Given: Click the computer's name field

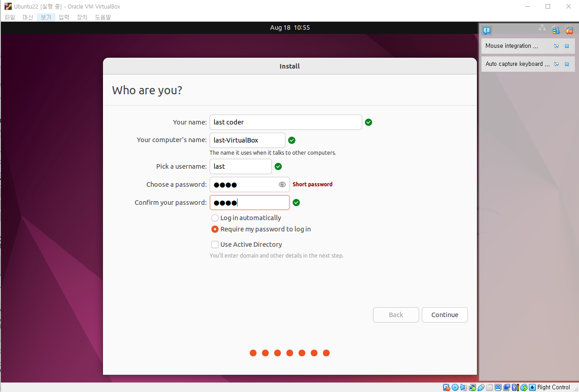Looking at the screenshot, I should coord(247,140).
